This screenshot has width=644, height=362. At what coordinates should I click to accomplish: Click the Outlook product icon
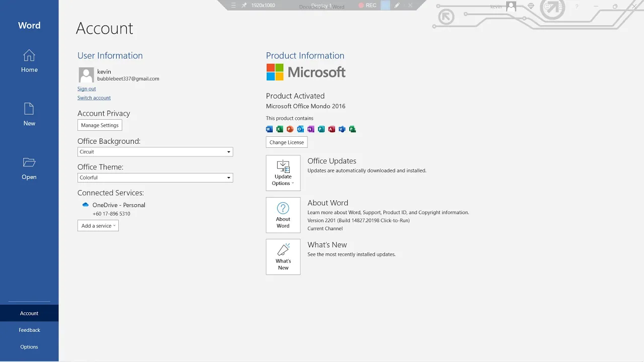300,129
